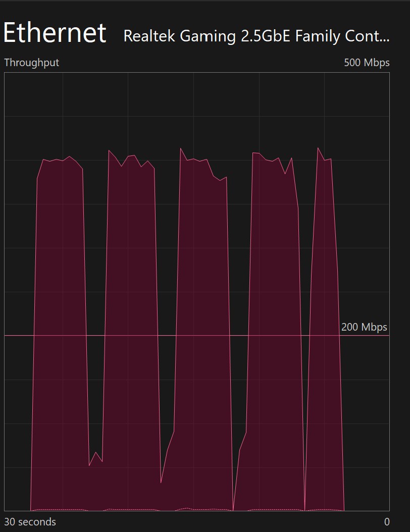The width and height of the screenshot is (410, 532).
Task: Click the 0 label at the bottom right
Action: coord(387,521)
